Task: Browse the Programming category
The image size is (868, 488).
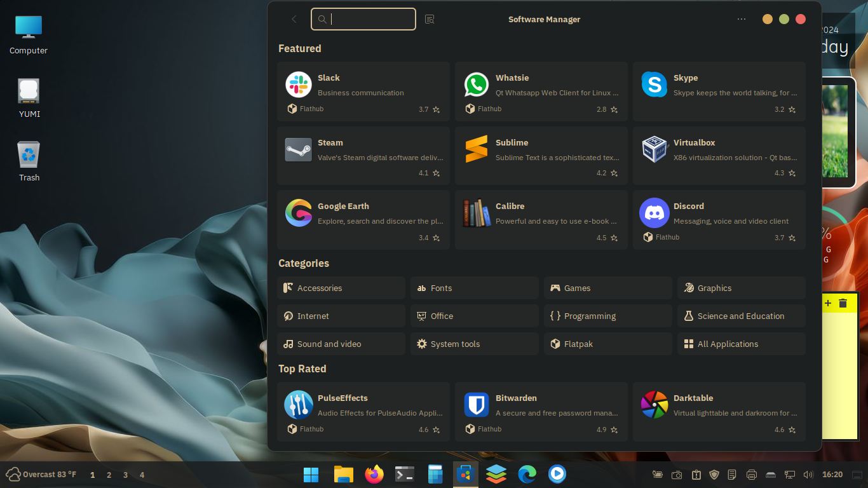Action: click(x=608, y=316)
